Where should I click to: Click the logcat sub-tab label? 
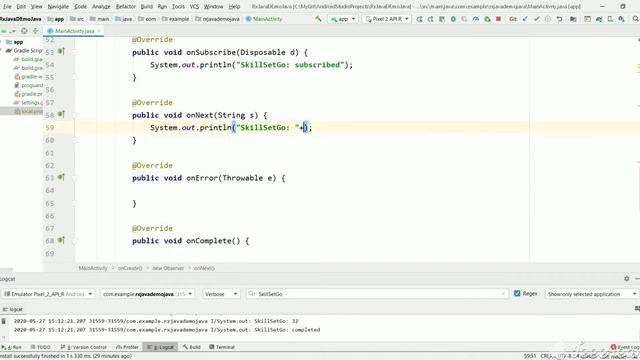13,309
